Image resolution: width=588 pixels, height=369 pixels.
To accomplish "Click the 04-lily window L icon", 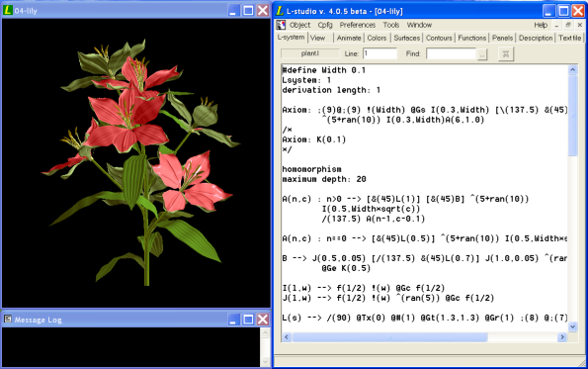I will [x=8, y=11].
